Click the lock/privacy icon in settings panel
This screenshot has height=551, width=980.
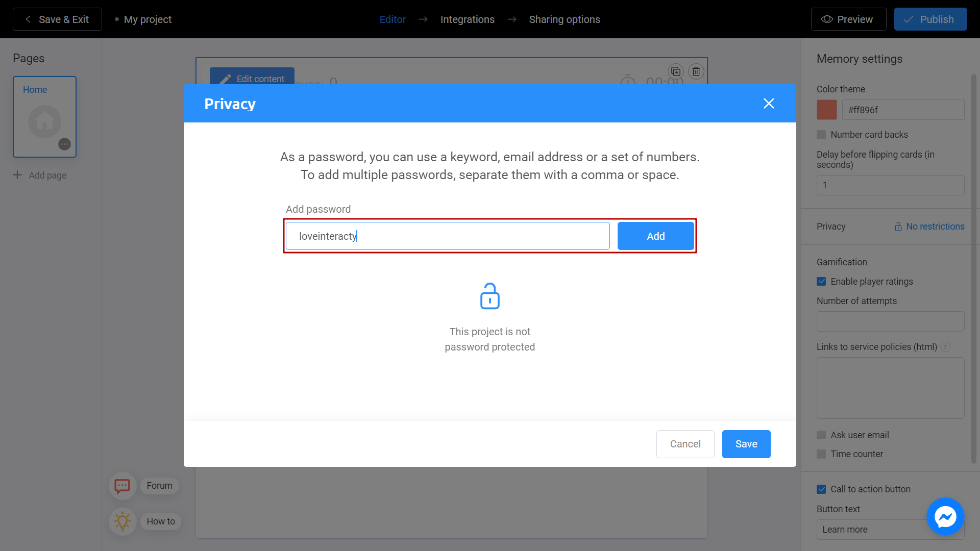click(898, 226)
